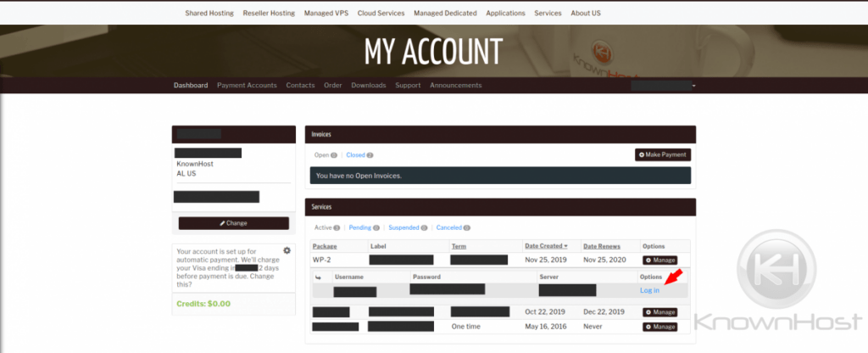The image size is (868, 353).
Task: Open the Order page
Action: coord(332,86)
